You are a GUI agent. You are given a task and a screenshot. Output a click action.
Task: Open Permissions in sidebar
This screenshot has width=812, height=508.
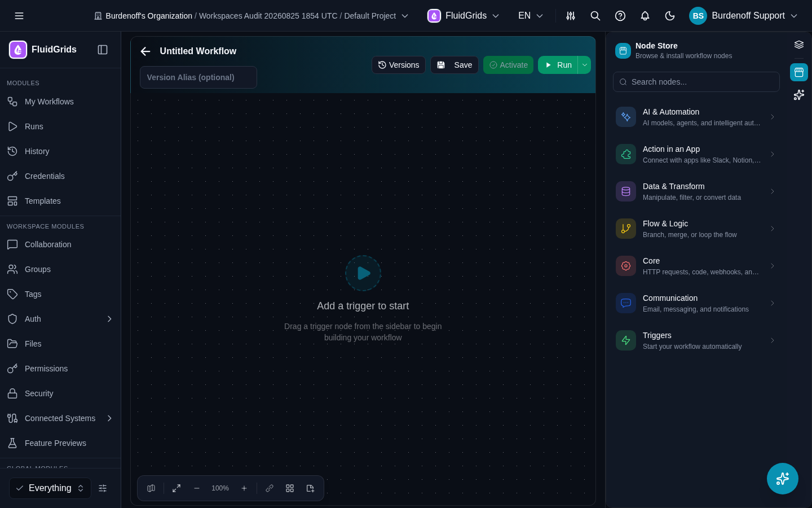pyautogui.click(x=60, y=369)
